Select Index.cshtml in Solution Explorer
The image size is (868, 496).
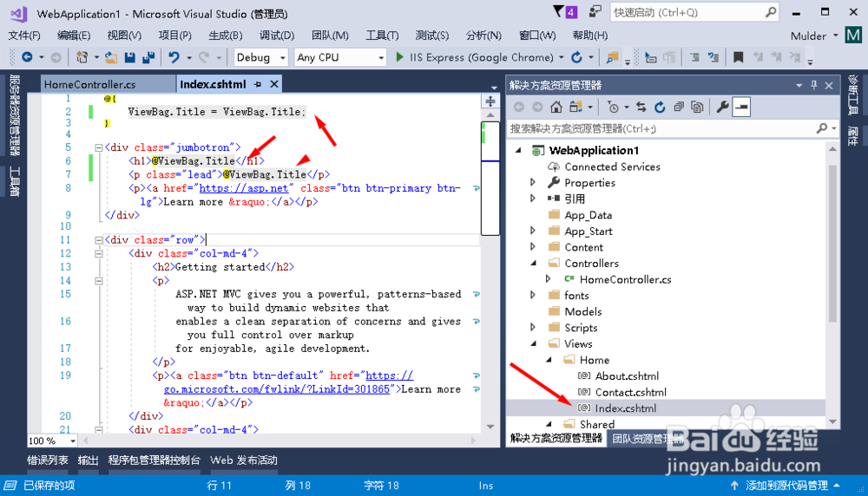(x=626, y=408)
